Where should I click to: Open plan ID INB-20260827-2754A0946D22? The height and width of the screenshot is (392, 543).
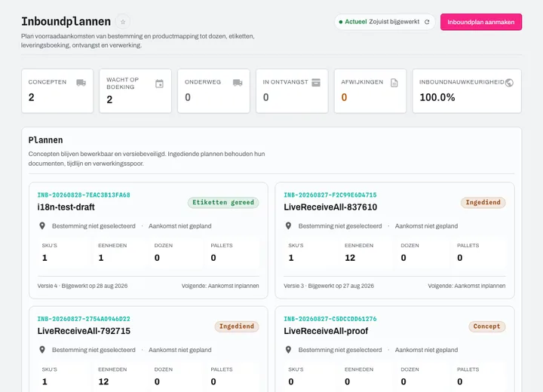(x=84, y=319)
